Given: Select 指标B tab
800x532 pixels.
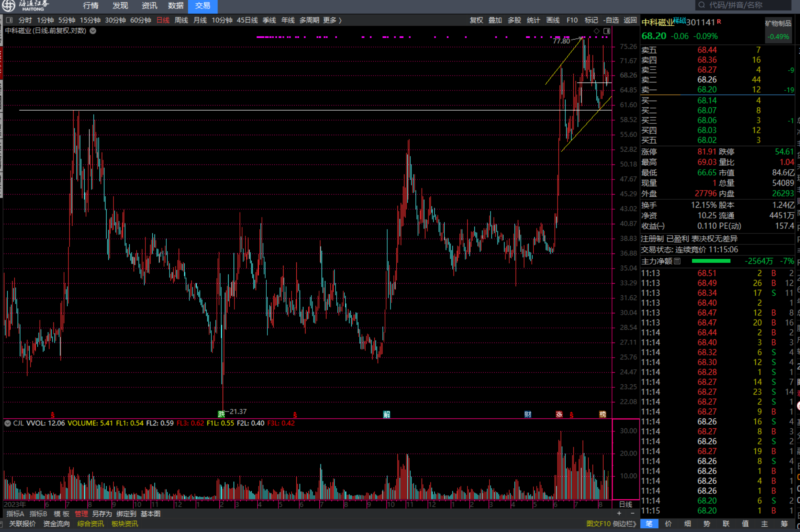Looking at the screenshot, I should pyautogui.click(x=38, y=514).
